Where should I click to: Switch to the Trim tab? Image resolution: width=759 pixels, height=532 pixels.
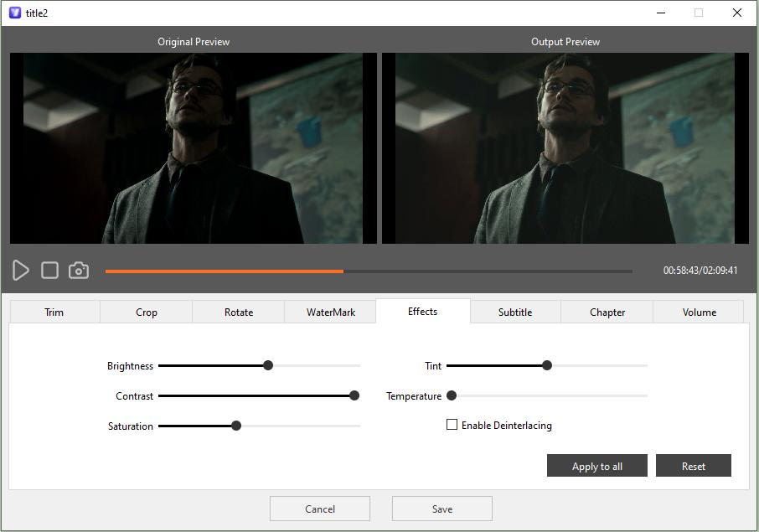[54, 312]
